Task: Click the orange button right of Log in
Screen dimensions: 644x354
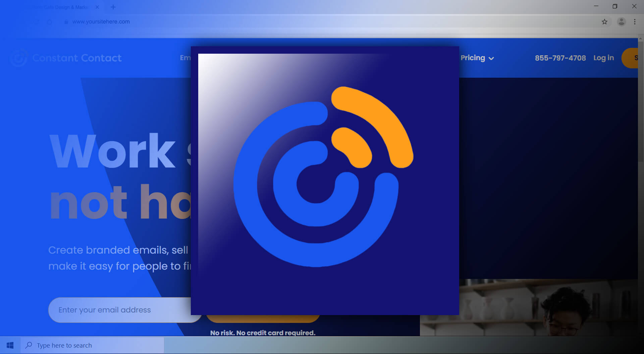Action: [630, 58]
